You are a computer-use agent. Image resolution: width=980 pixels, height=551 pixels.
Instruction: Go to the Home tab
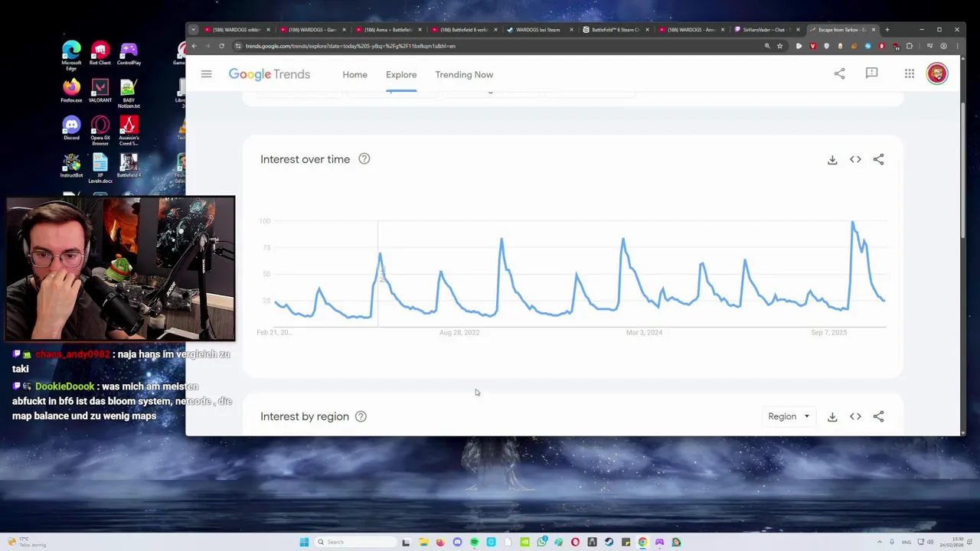[354, 75]
